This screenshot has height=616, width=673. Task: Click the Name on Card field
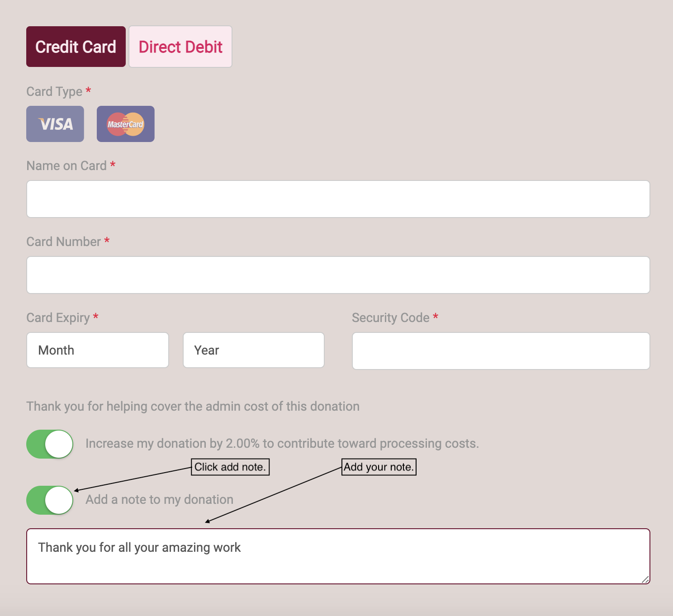338,199
